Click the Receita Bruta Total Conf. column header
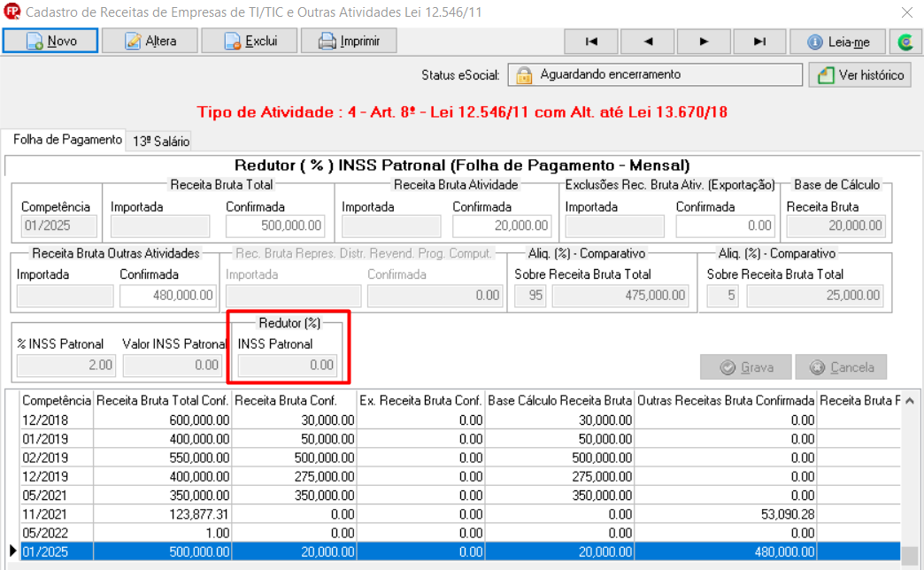Screen dimensions: 924x570 pos(162,401)
